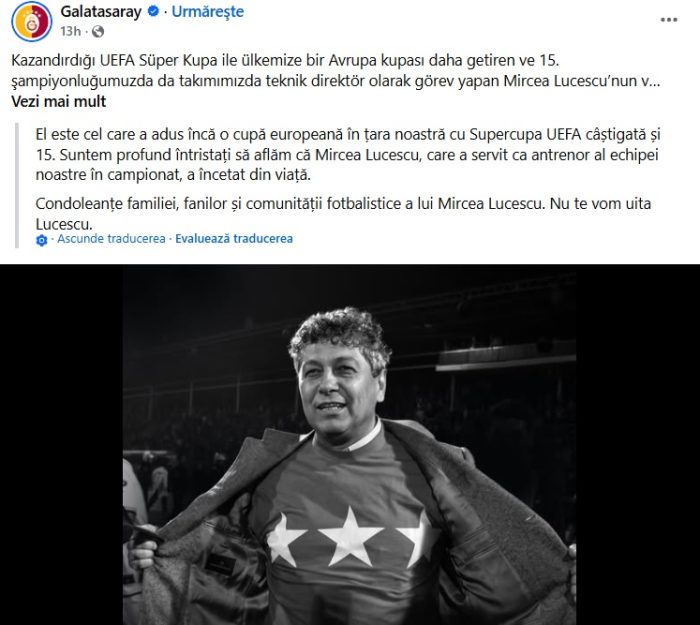Click the Condoleanțe familiei translated paragraph
The height and width of the screenshot is (625, 700).
coord(343,213)
